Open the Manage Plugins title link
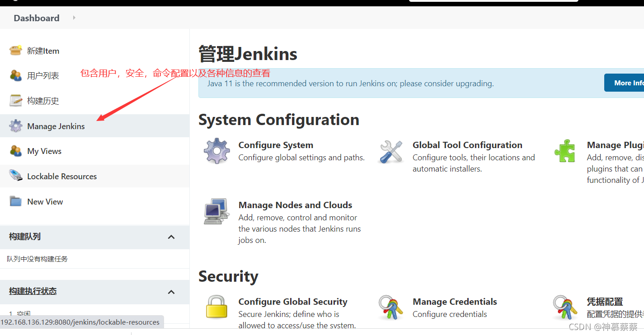Screen dimensions: 644x335 [615, 145]
